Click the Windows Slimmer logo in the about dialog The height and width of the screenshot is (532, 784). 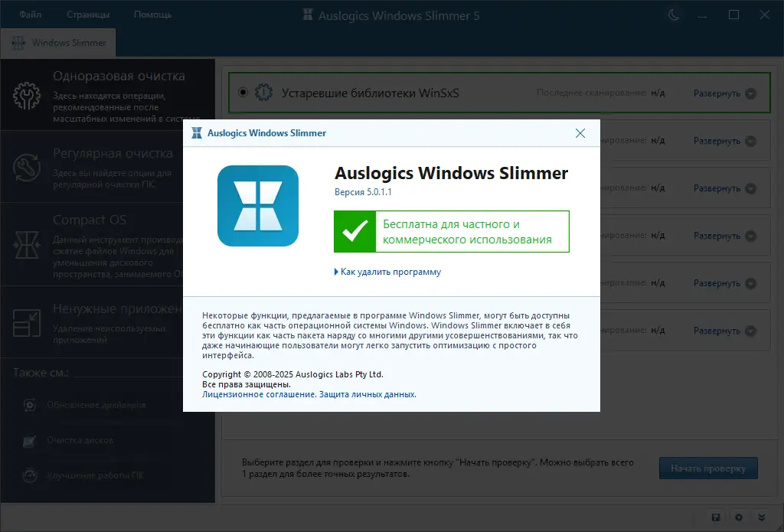(258, 205)
